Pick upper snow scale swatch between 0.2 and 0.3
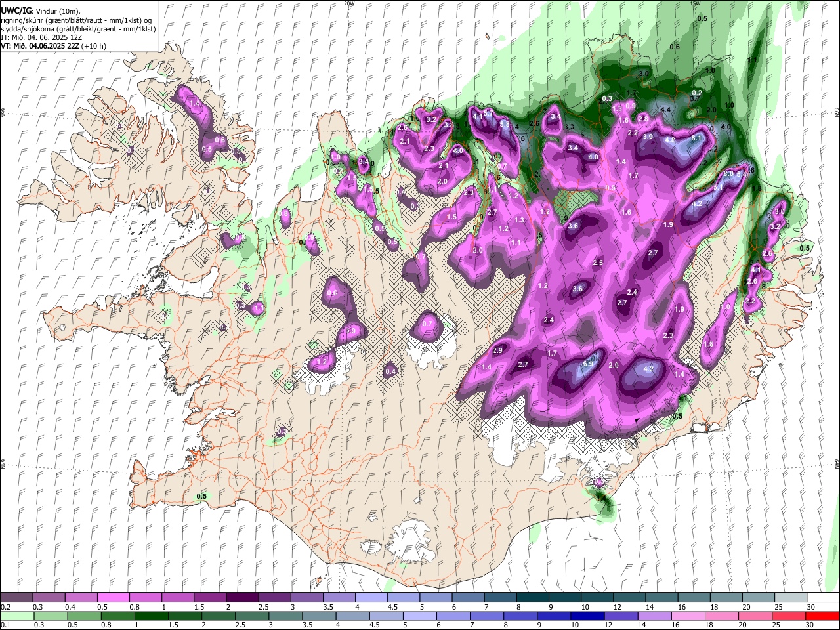Viewport: 840px width, 630px height. [x=16, y=597]
